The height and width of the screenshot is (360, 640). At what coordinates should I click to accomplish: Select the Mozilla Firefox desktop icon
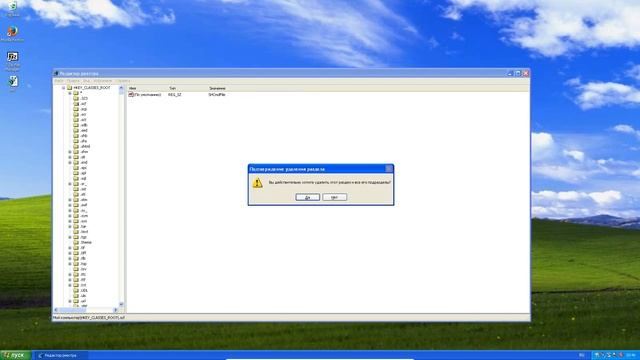pyautogui.click(x=12, y=34)
